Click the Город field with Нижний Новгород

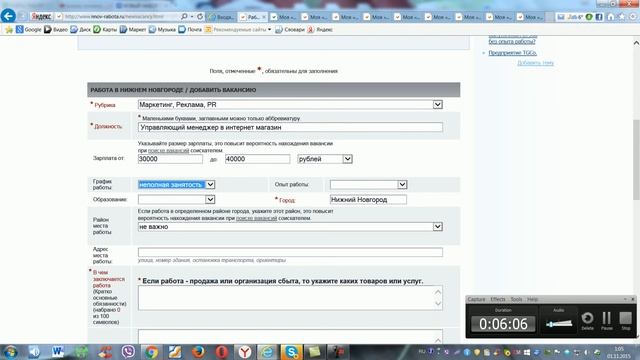(368, 200)
